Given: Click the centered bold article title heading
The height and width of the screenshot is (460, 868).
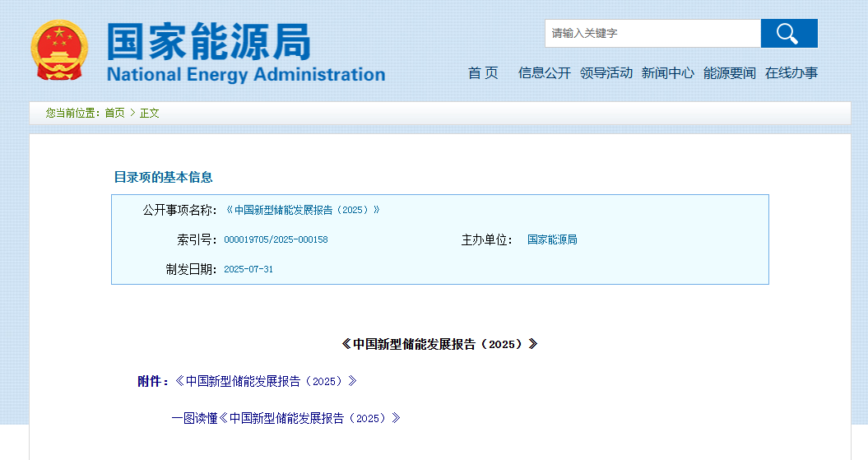Looking at the screenshot, I should pyautogui.click(x=439, y=344).
